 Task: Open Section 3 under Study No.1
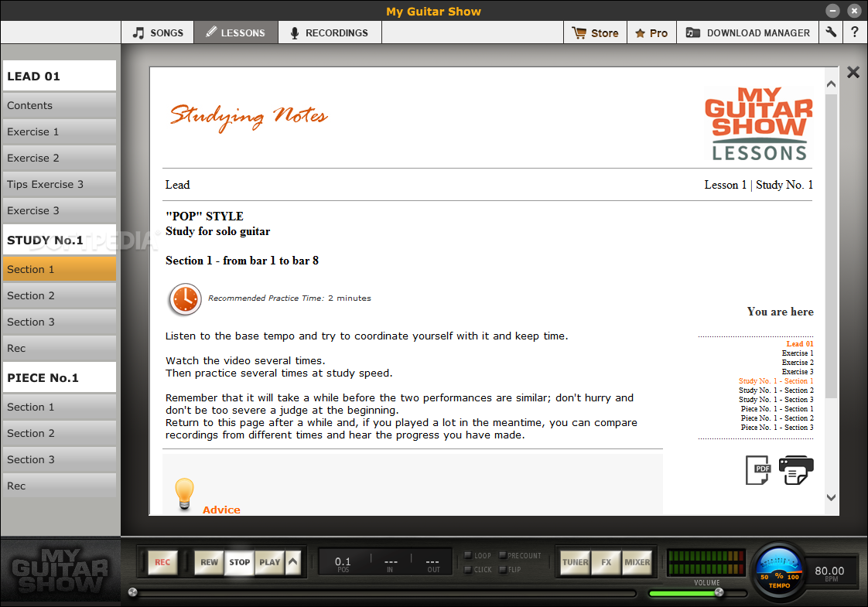(60, 322)
